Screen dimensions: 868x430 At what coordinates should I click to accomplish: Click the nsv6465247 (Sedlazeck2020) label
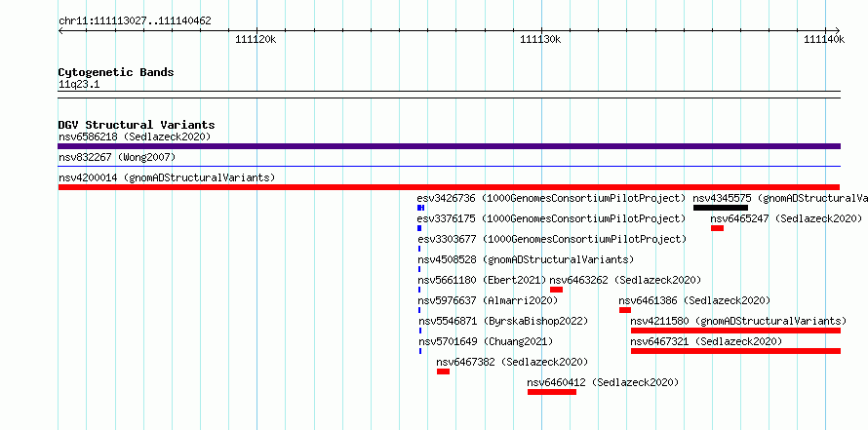[x=787, y=218]
